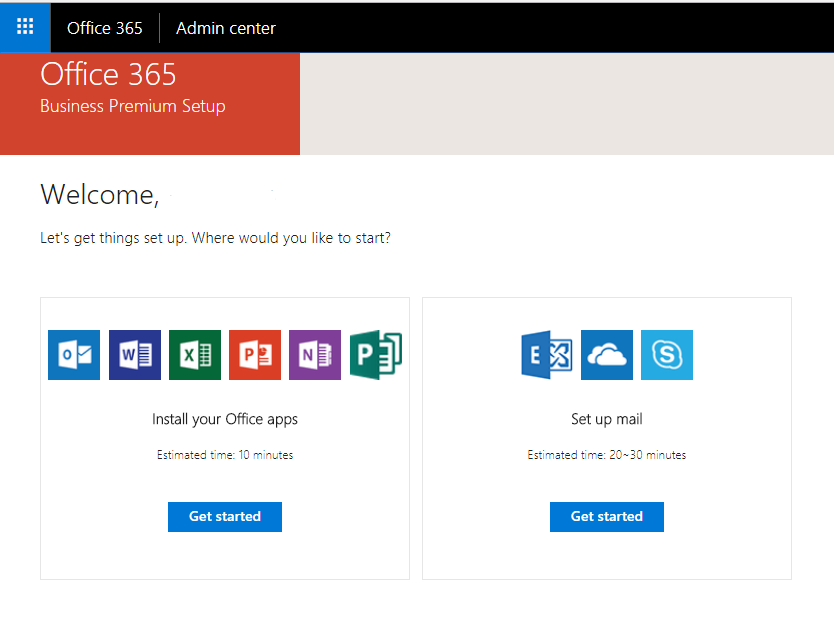Viewport: 834px width, 638px height.
Task: Open Admin center in the top bar
Action: tap(226, 28)
